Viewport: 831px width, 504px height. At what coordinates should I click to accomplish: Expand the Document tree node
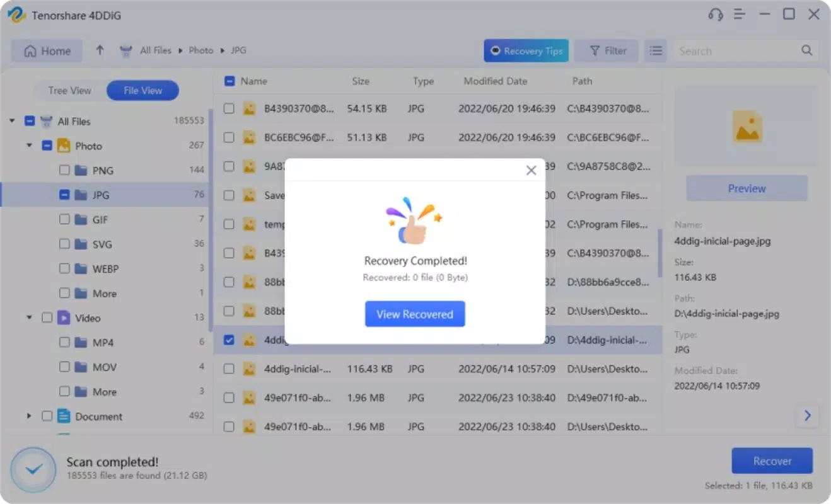(x=28, y=416)
